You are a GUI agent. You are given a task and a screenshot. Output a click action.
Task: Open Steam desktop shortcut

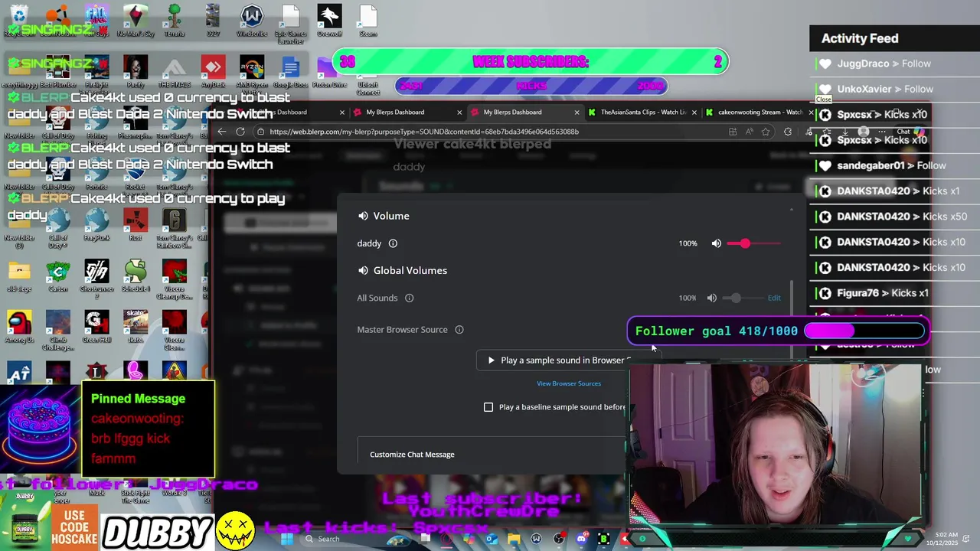coord(367,21)
